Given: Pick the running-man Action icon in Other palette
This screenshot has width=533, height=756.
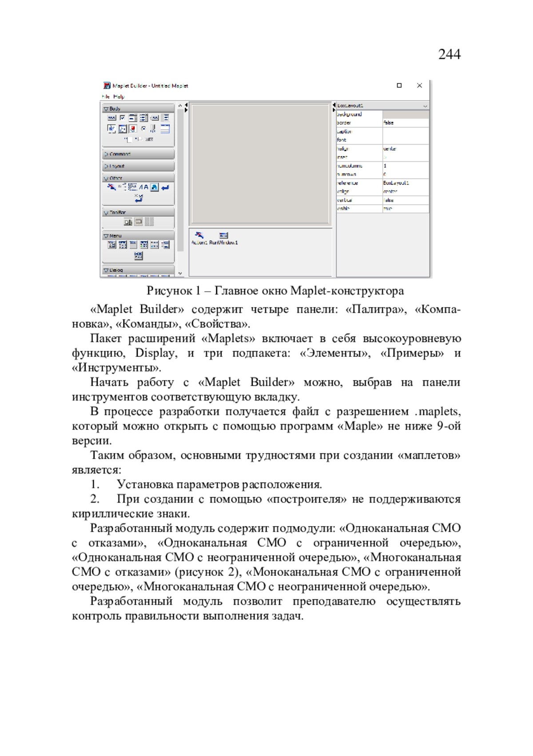Looking at the screenshot, I should point(111,187).
